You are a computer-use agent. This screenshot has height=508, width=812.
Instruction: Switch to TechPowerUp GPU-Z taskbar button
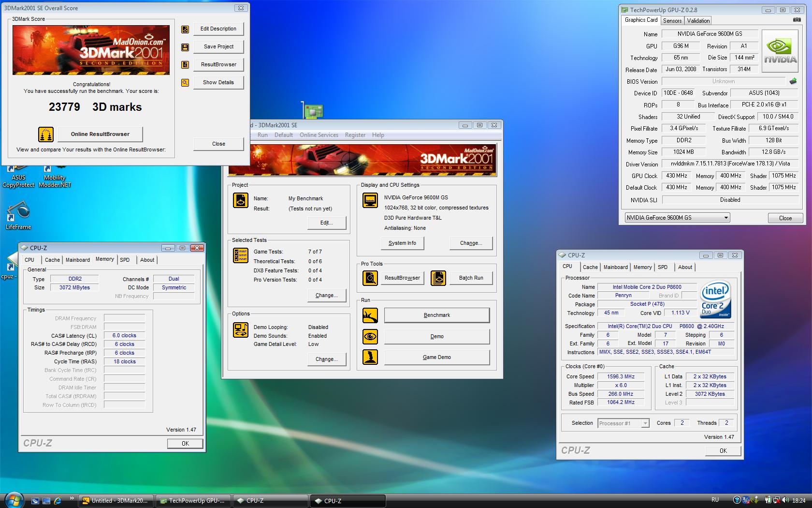pos(193,501)
